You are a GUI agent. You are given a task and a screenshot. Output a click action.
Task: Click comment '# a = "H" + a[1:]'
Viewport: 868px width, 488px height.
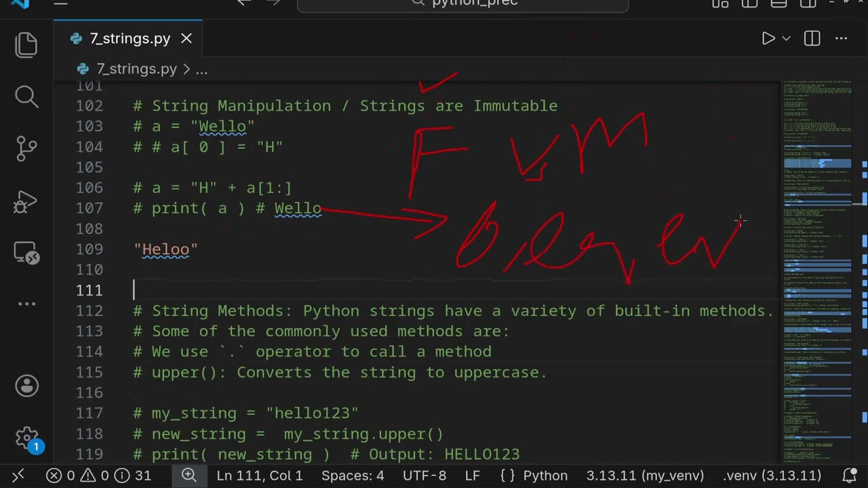[212, 188]
